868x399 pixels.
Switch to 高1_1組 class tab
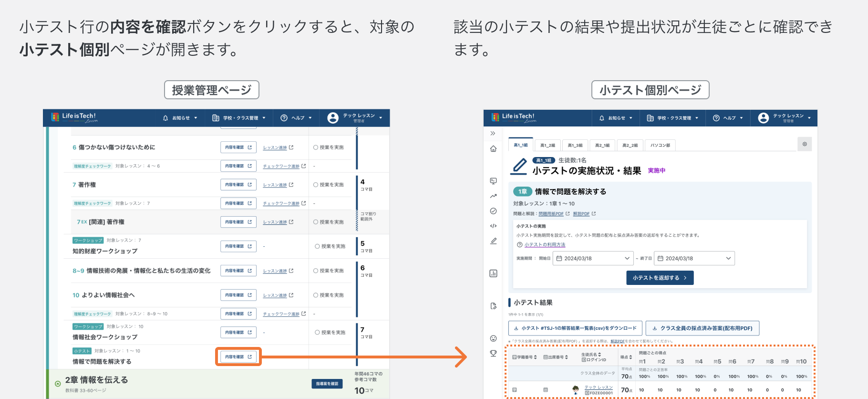(521, 145)
